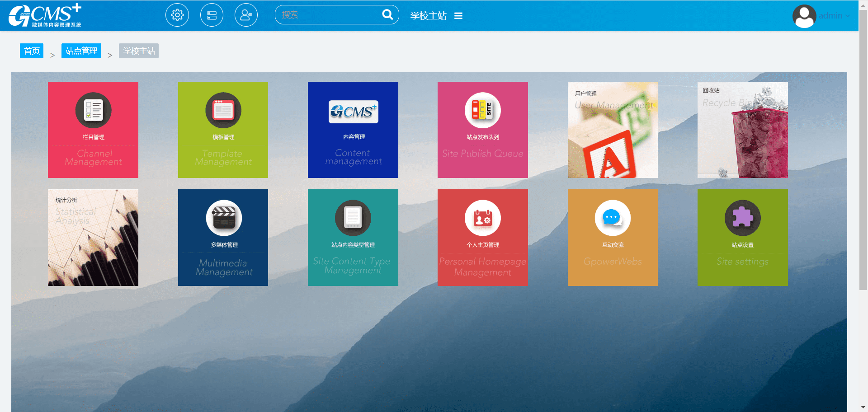Click the server list icon in header
Screen dimensions: 868x412
212,15
